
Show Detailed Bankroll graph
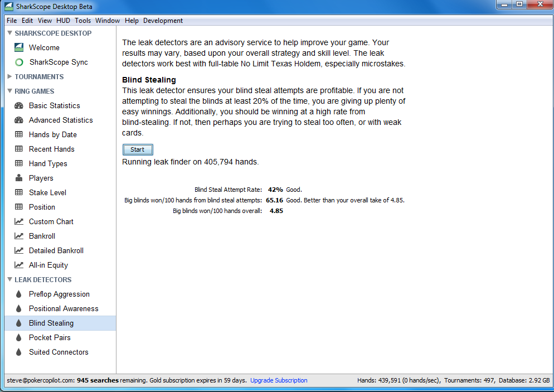(56, 250)
